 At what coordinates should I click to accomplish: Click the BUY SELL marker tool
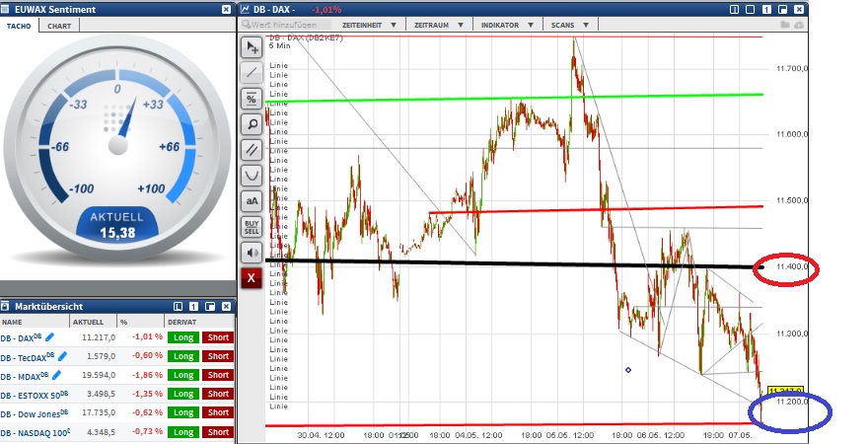(x=252, y=227)
